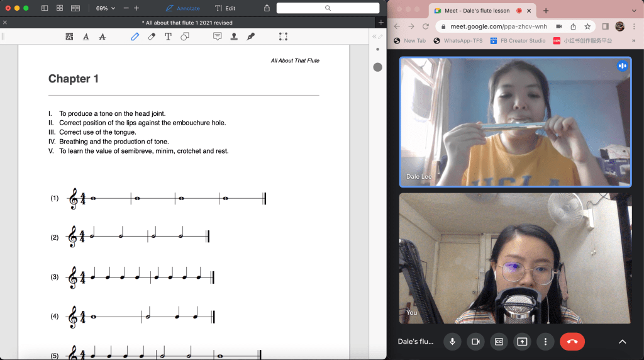644x360 pixels.
Task: Open more options menu in Meet
Action: [545, 341]
